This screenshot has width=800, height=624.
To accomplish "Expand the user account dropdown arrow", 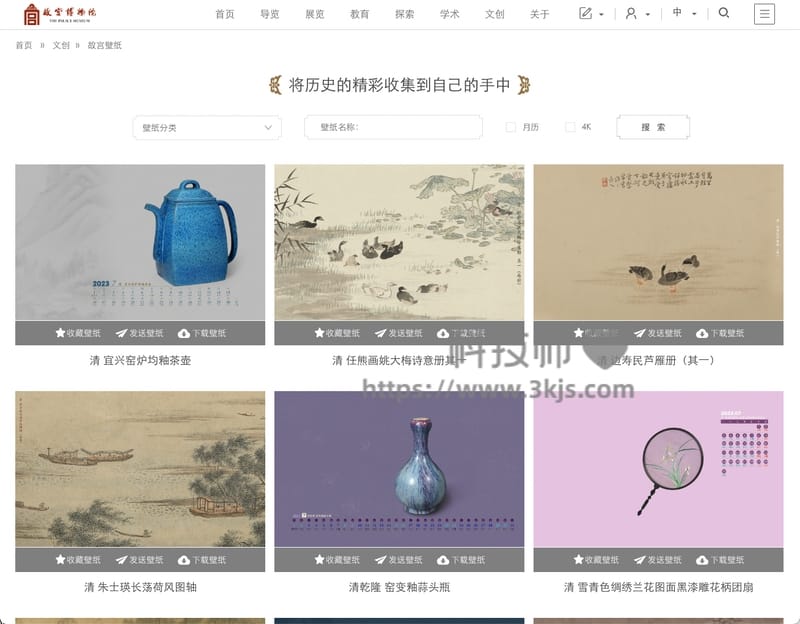I will pyautogui.click(x=647, y=14).
